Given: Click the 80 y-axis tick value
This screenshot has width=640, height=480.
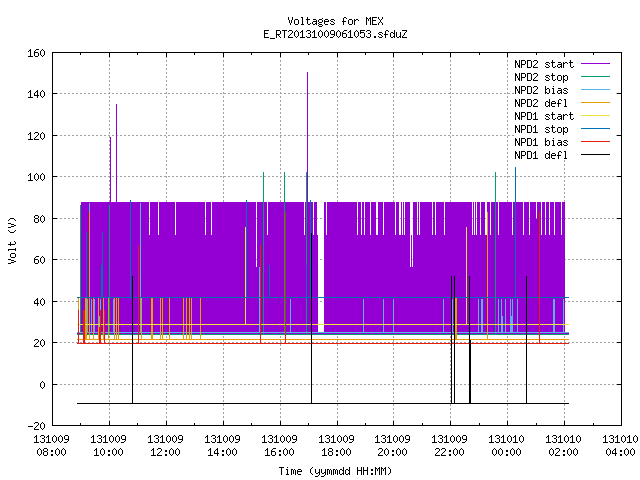Looking at the screenshot, I should click(39, 219).
